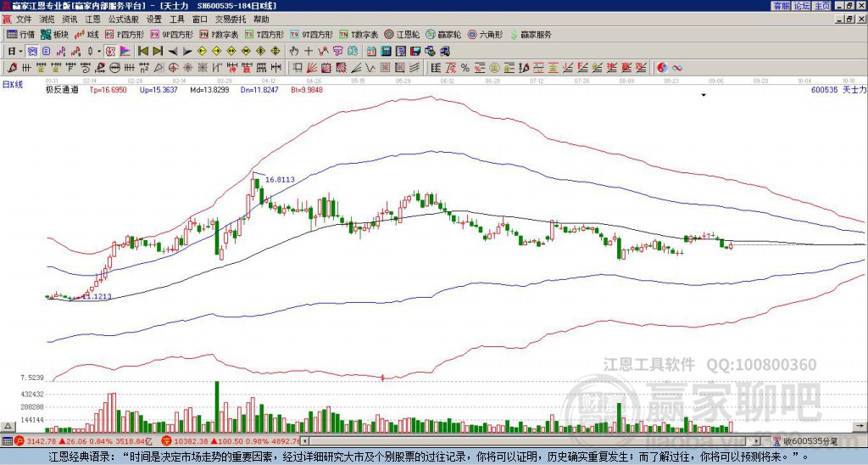Open the 行情 market quotes view
Viewport: 868px width, 465px height.
(20, 34)
